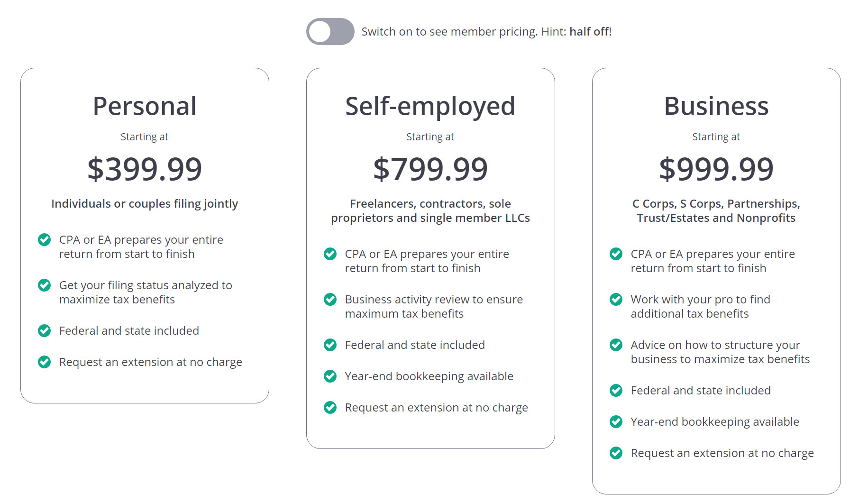Screen dimensions: 868x503
Task: Click 'C Corps, S Corps, Partnerships' description
Action: (716, 211)
